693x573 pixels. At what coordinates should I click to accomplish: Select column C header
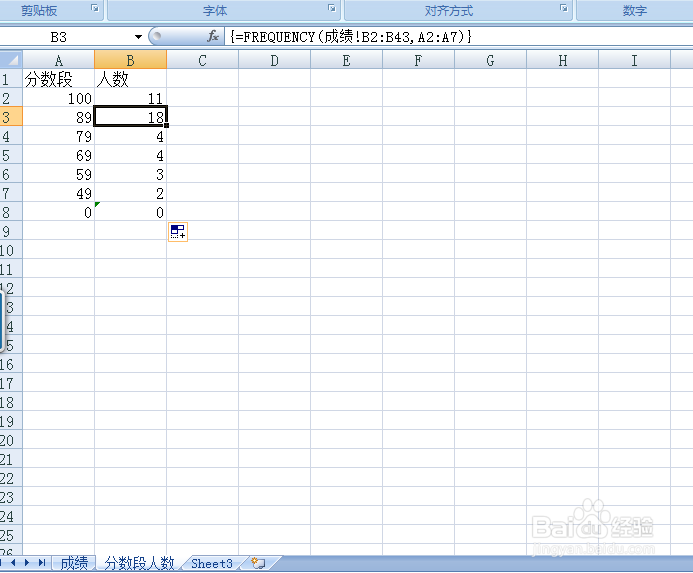pyautogui.click(x=202, y=60)
